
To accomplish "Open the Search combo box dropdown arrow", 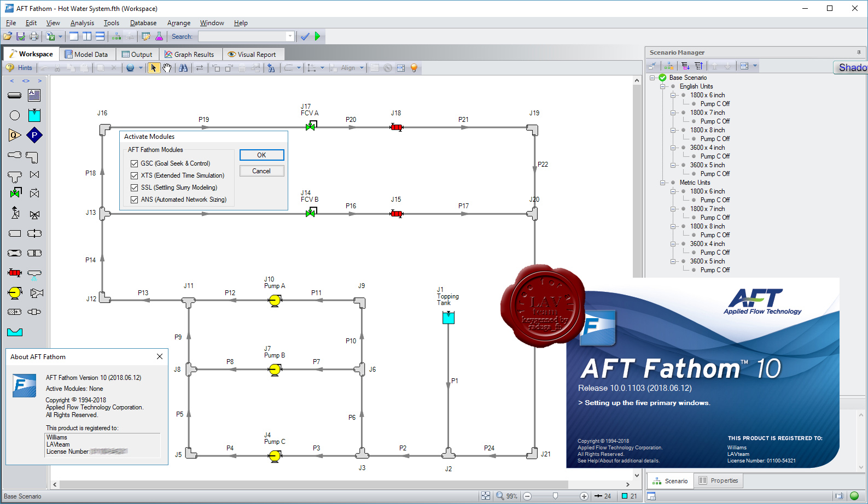I will click(x=290, y=37).
